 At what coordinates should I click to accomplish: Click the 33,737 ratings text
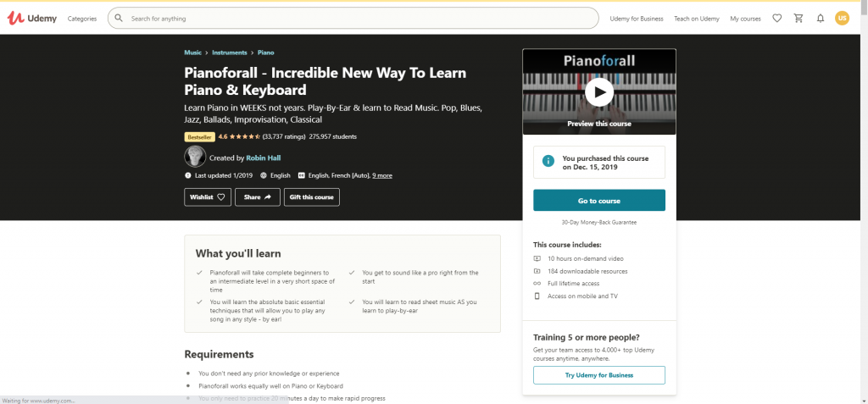[284, 136]
